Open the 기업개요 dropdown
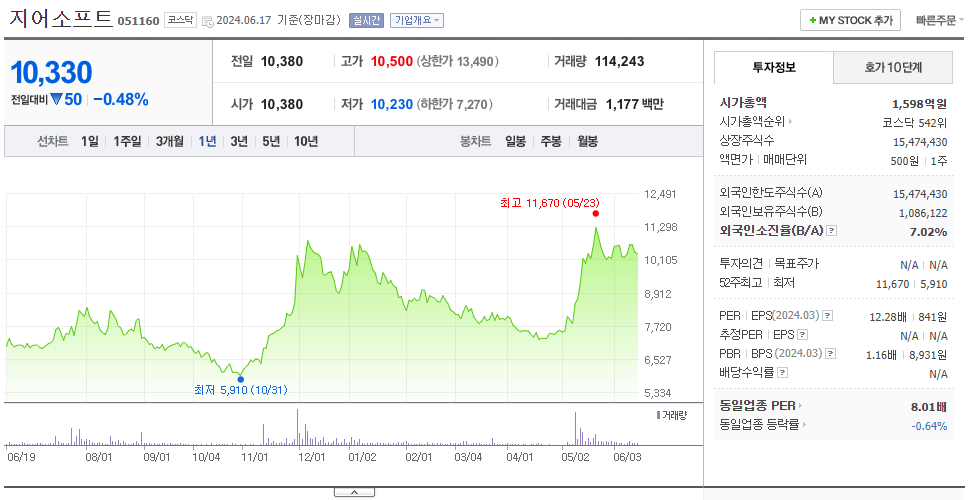 pyautogui.click(x=417, y=20)
